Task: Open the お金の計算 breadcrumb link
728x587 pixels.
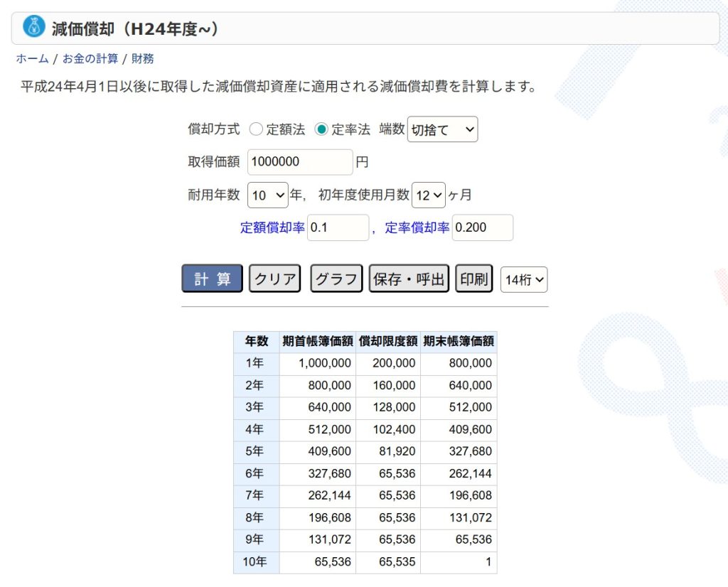Action: coord(90,59)
